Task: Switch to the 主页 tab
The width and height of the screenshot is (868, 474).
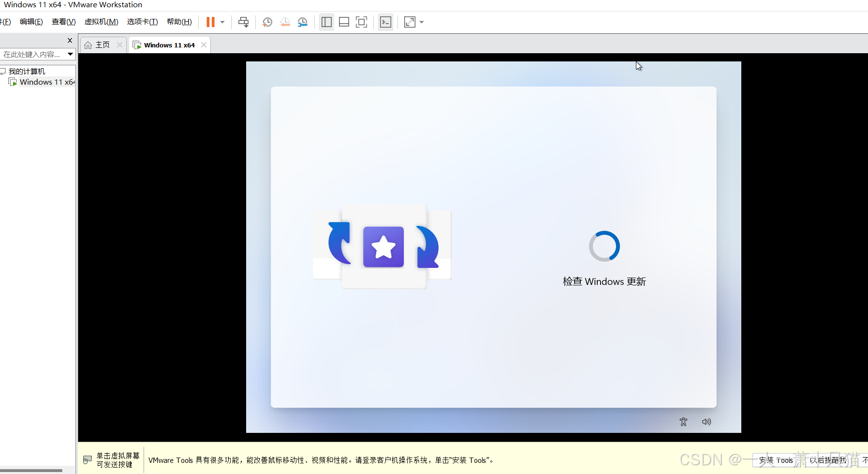Action: coord(103,45)
